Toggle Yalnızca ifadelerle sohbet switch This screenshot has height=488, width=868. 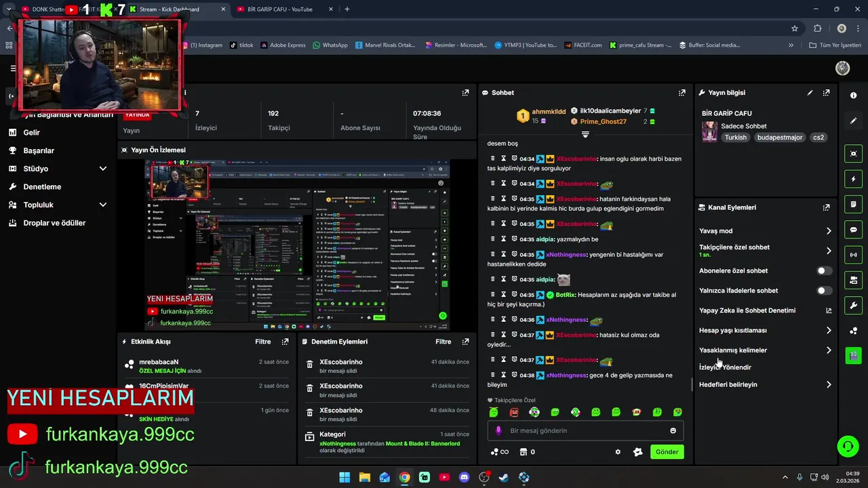(x=824, y=290)
